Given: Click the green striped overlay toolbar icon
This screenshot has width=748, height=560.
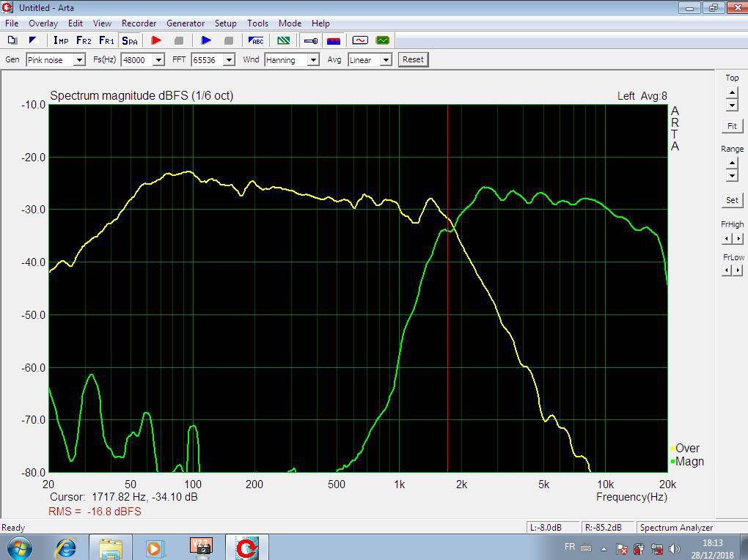Looking at the screenshot, I should click(283, 40).
